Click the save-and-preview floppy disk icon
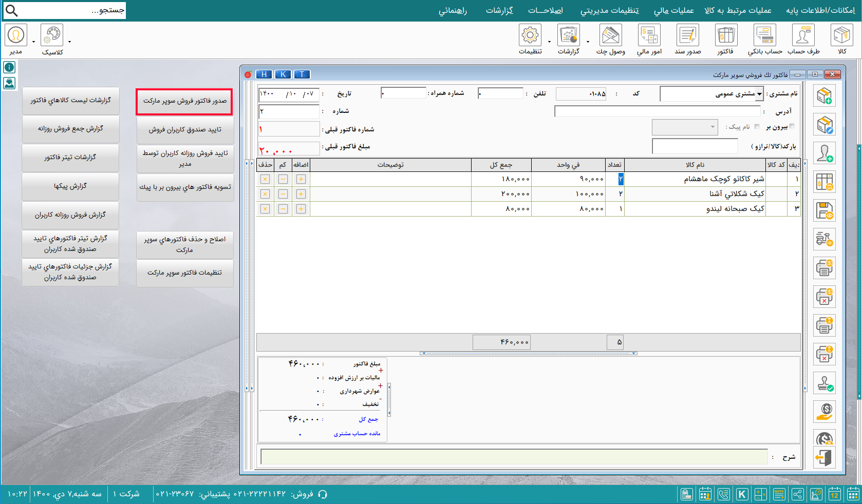This screenshot has height=504, width=862. pos(824,211)
